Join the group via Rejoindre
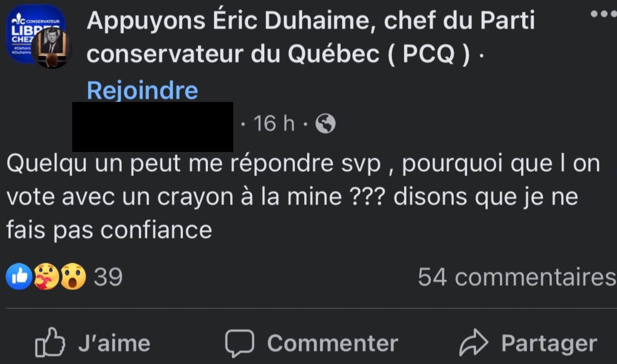 pos(142,90)
